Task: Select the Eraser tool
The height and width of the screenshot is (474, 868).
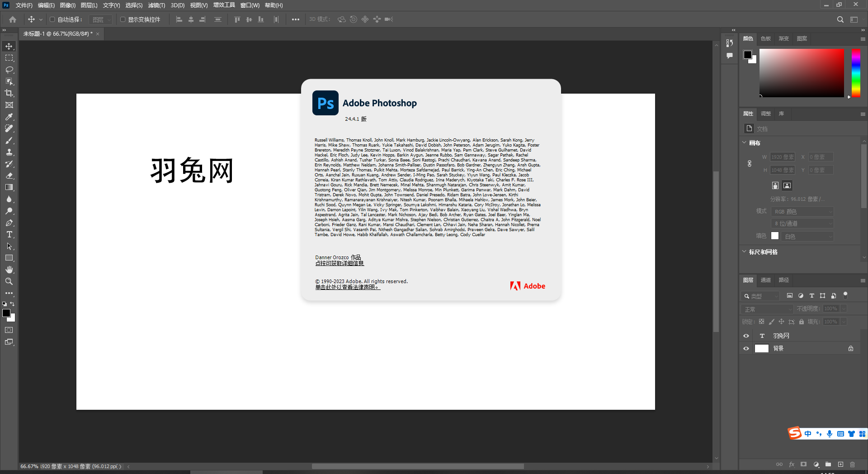Action: [9, 175]
